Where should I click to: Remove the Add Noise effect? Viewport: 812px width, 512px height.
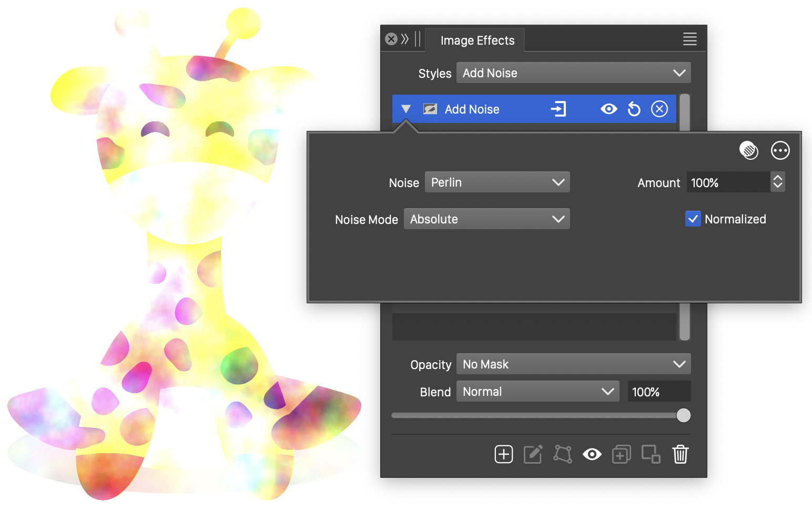(x=659, y=109)
